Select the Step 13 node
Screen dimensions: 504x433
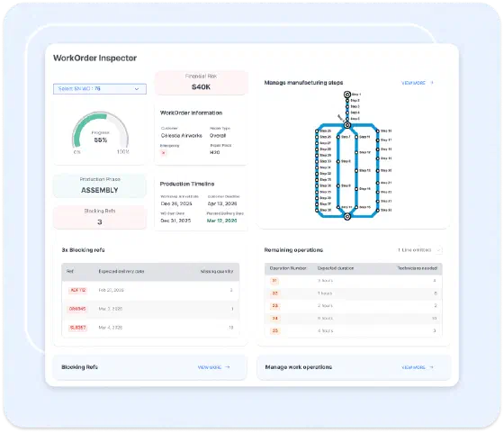point(356,171)
